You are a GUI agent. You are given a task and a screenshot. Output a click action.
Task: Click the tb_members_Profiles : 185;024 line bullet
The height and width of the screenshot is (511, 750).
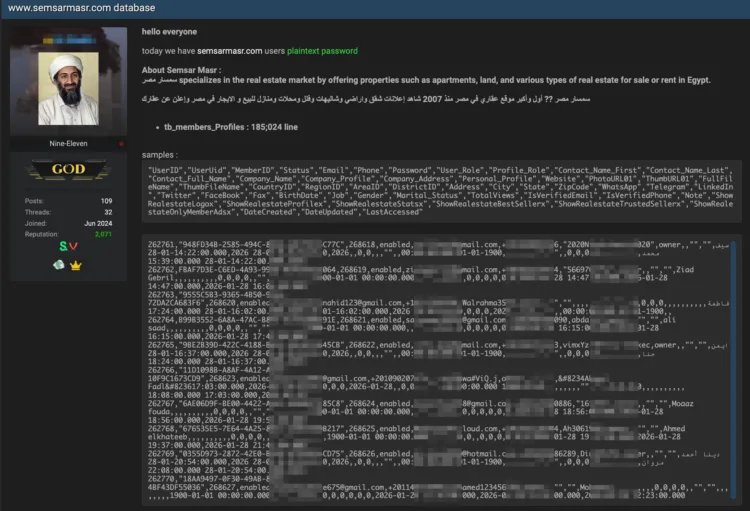[x=231, y=127]
